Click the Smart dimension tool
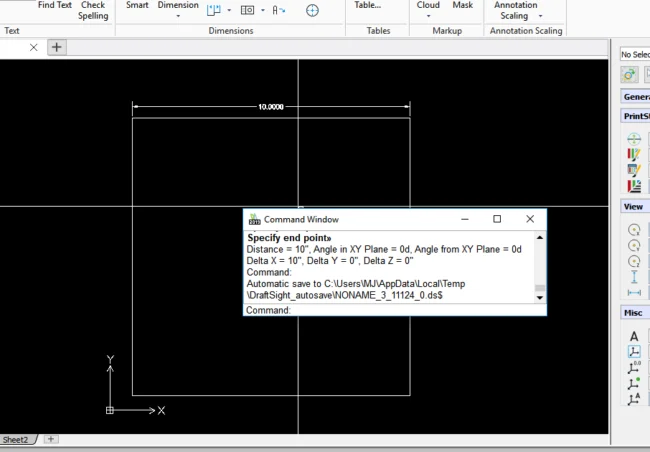Image resolution: width=650 pixels, height=452 pixels. (x=137, y=6)
